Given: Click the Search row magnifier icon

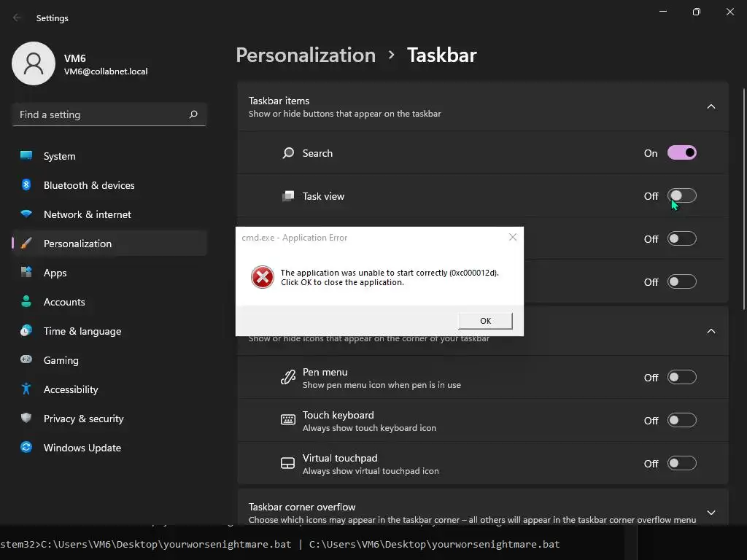Looking at the screenshot, I should pos(288,153).
